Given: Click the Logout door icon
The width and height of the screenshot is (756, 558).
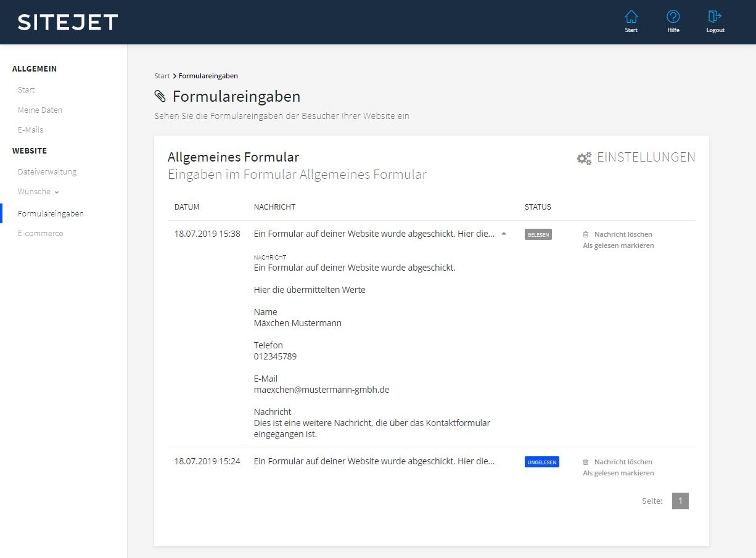Looking at the screenshot, I should pyautogui.click(x=715, y=17).
